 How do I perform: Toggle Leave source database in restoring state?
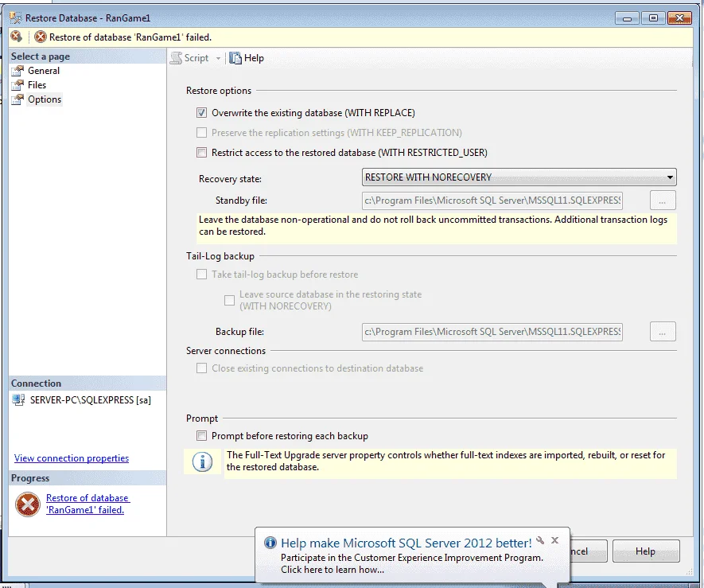(x=229, y=300)
